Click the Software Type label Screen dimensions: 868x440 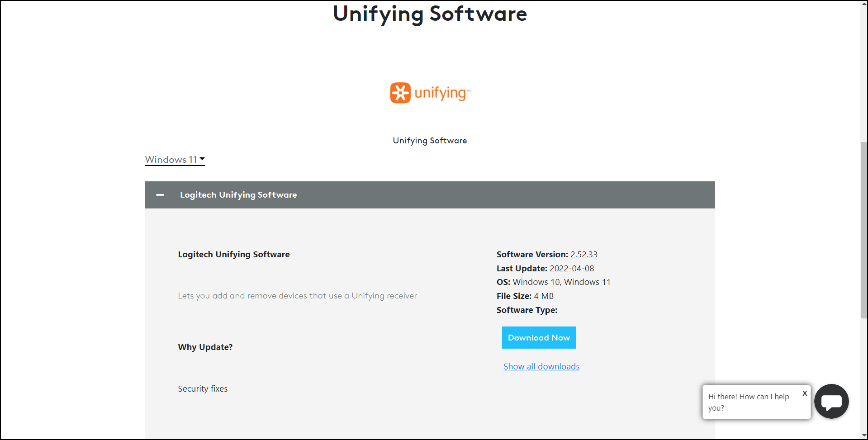click(x=527, y=310)
